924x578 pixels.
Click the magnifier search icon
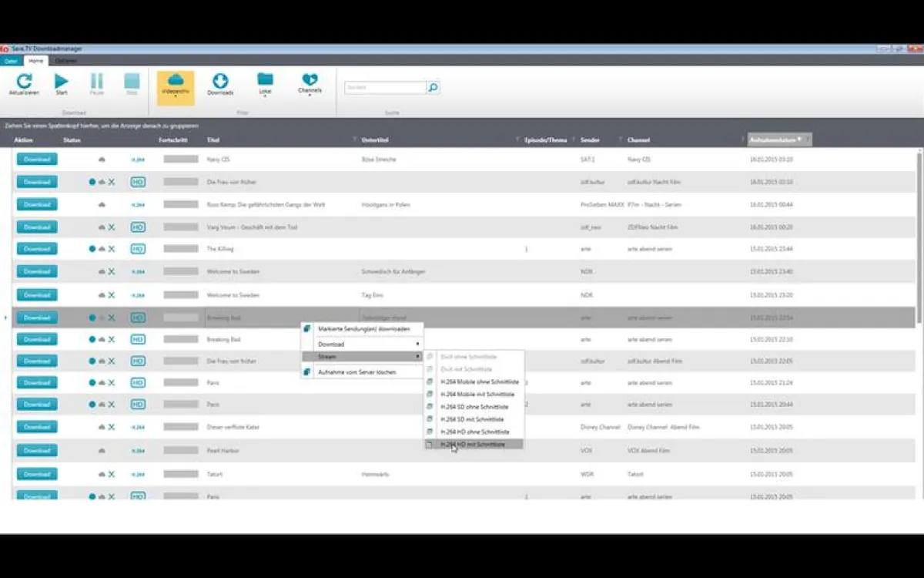tap(434, 88)
